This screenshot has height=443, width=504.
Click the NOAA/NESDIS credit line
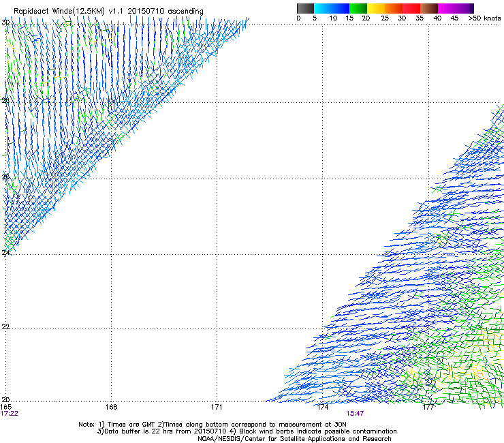(294, 439)
